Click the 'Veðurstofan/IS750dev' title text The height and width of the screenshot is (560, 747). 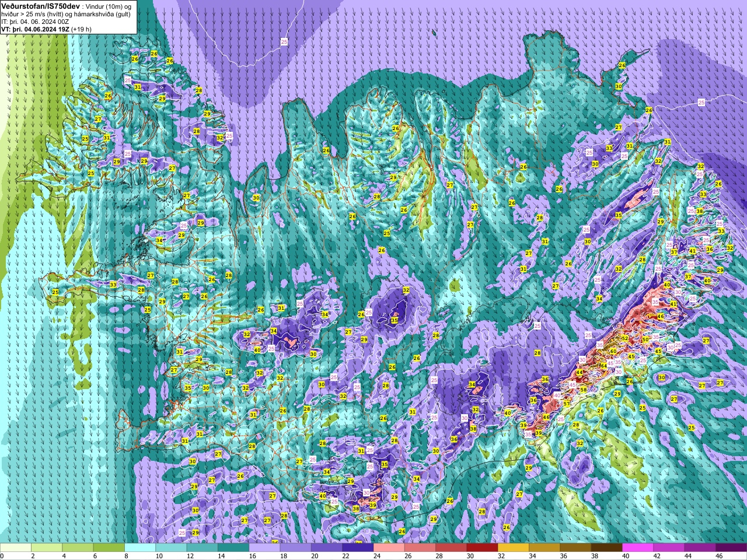tap(41, 5)
